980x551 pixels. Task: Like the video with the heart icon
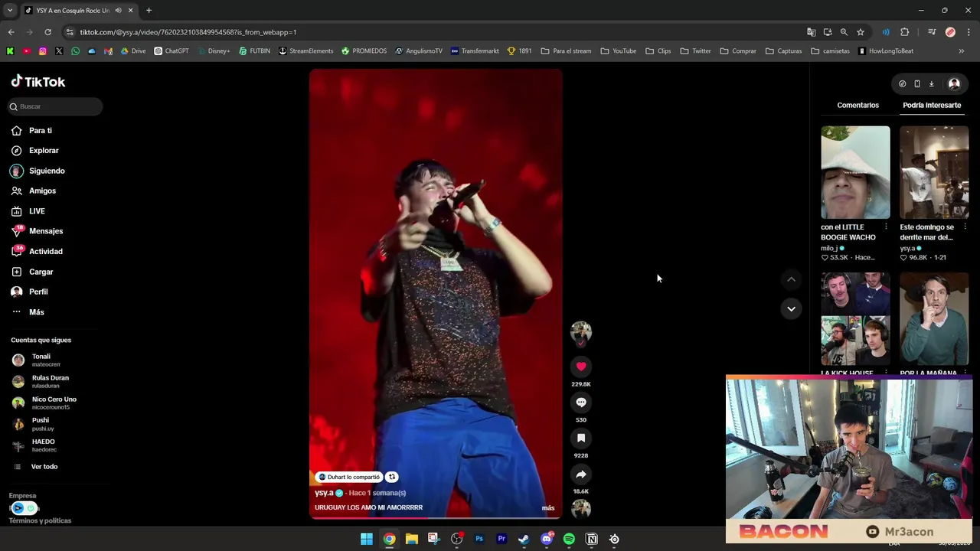click(x=581, y=367)
